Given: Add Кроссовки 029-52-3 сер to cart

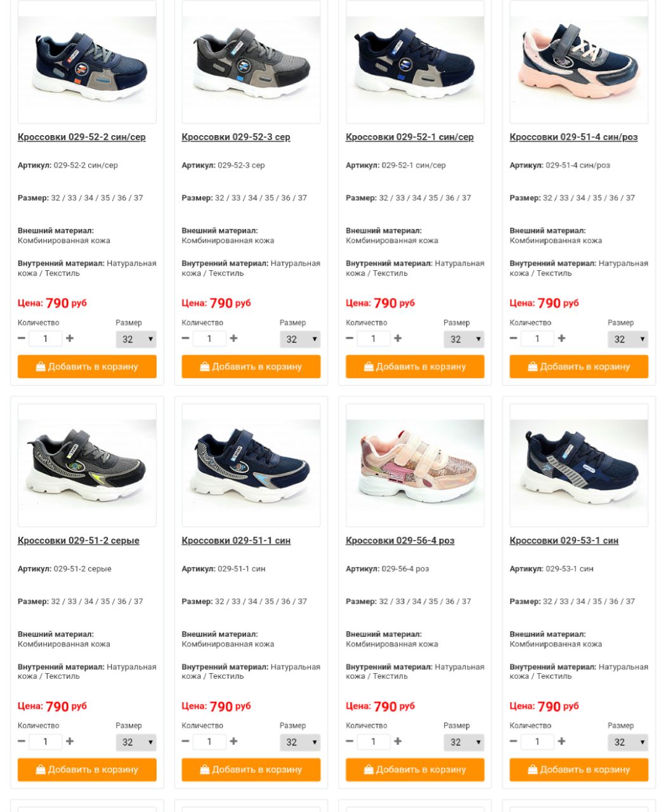Looking at the screenshot, I should [x=251, y=367].
